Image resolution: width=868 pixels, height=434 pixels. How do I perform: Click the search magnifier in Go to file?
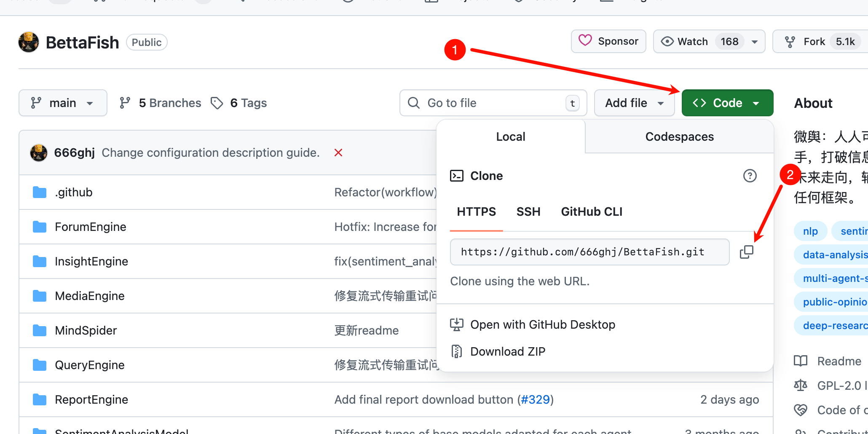414,103
